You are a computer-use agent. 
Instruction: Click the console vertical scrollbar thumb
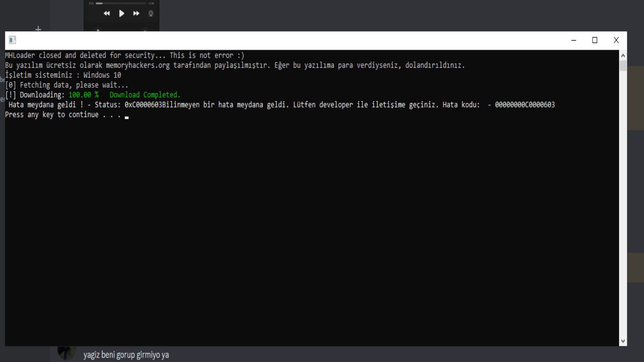623,65
